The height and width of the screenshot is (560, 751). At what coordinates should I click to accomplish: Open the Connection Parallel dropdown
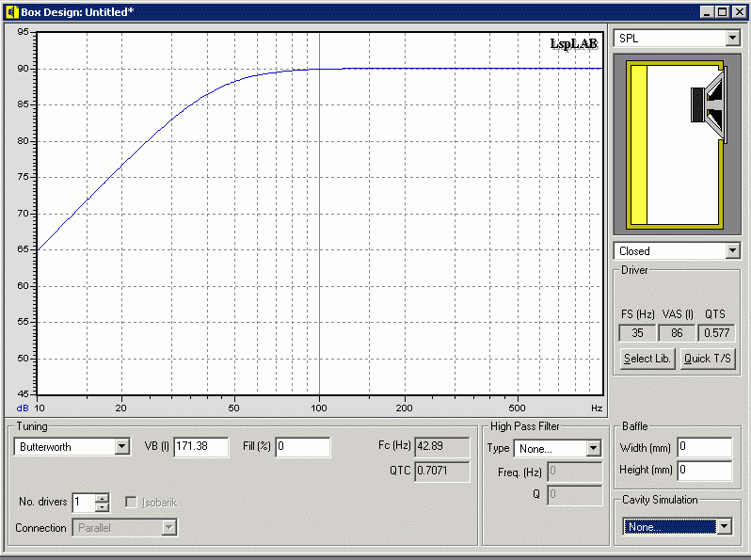168,528
